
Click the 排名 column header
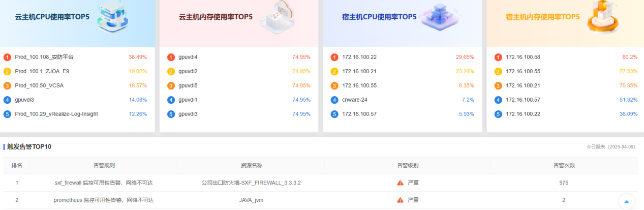17,165
